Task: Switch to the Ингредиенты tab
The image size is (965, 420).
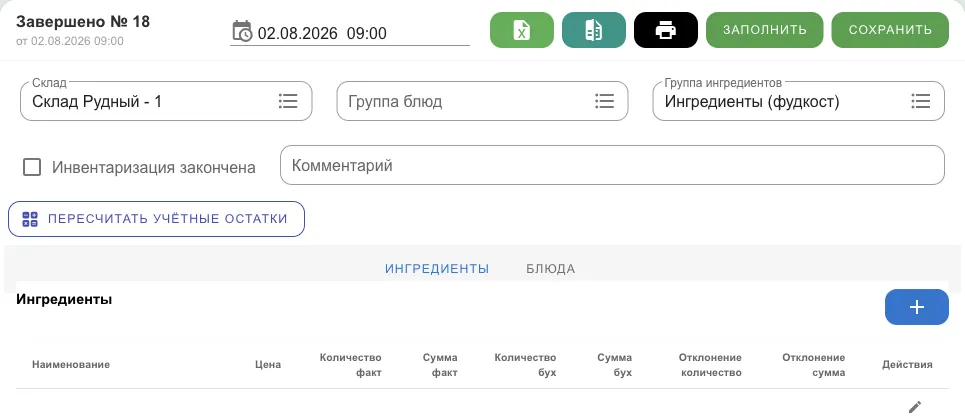Action: [x=437, y=269]
